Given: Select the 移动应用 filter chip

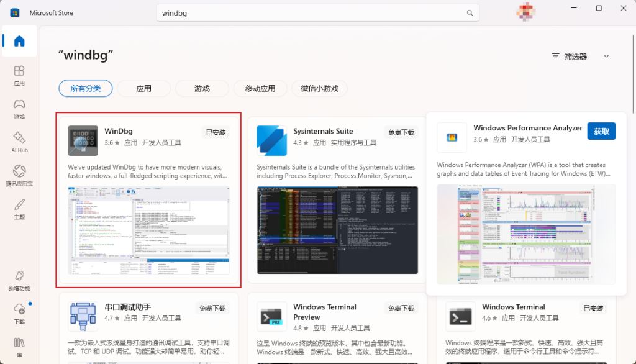Looking at the screenshot, I should 260,89.
